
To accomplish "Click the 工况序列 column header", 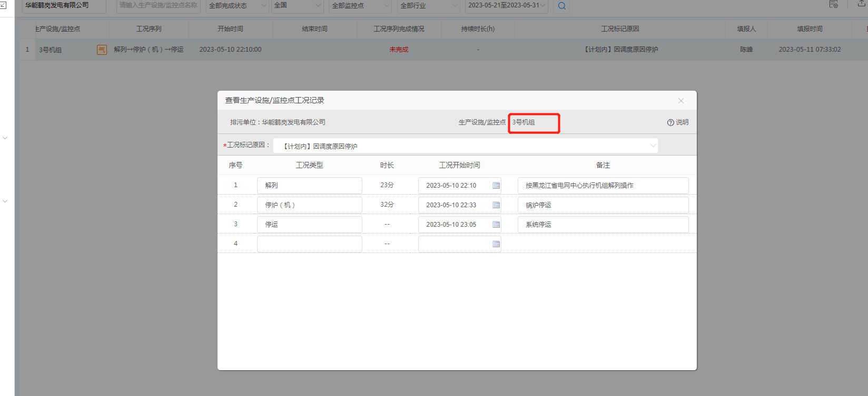I will coord(149,29).
